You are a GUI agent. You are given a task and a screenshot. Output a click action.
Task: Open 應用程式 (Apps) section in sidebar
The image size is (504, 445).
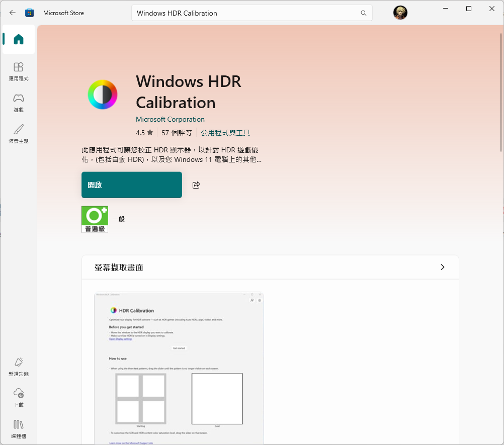point(18,71)
